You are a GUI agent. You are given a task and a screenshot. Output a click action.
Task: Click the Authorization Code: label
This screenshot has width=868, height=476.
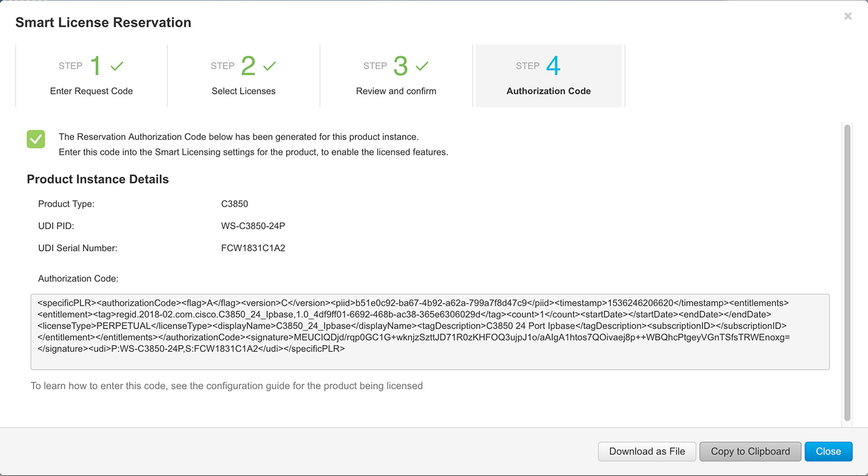coord(78,279)
